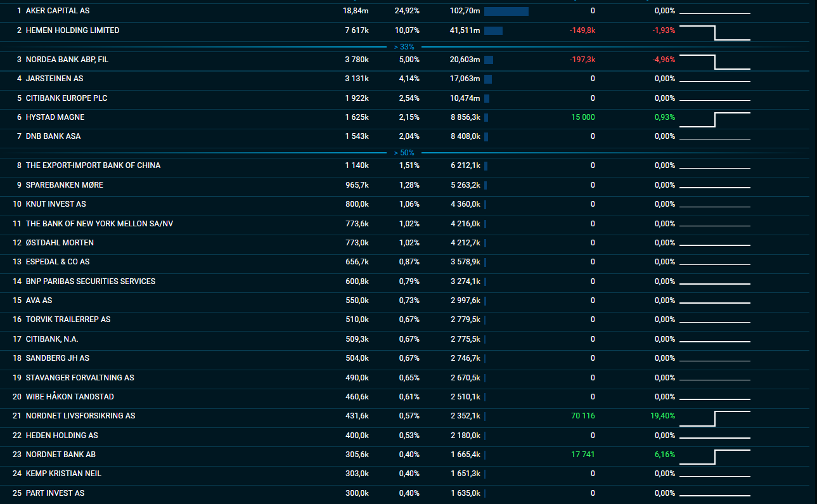This screenshot has width=817, height=504.
Task: Click the 18,84m share count value
Action: tap(356, 11)
